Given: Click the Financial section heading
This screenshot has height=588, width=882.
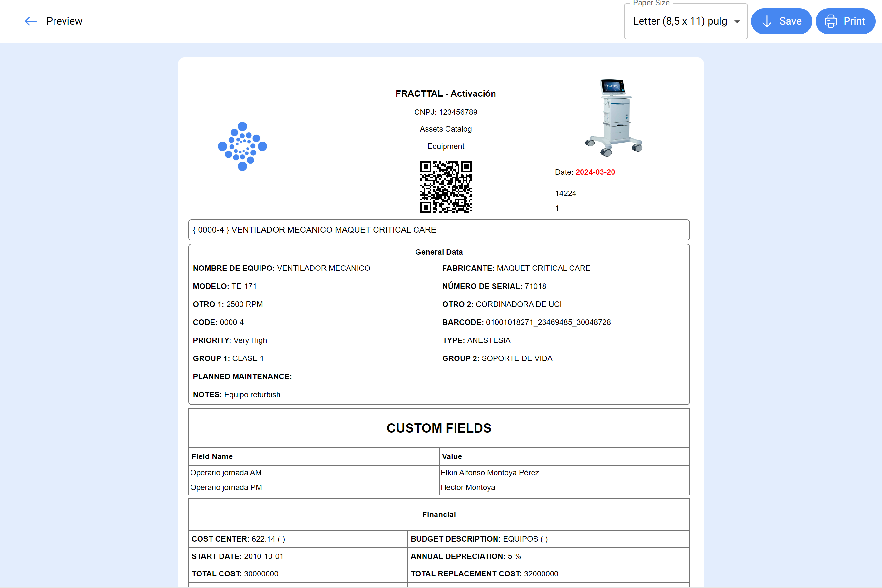Looking at the screenshot, I should pos(439,514).
